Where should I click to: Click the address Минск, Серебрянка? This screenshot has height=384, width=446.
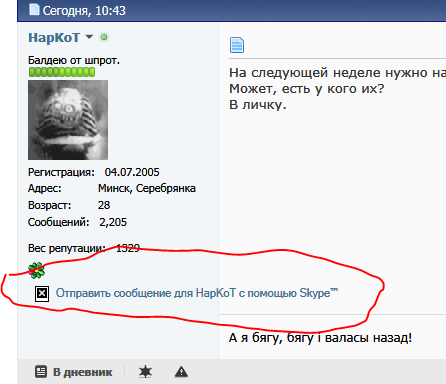point(147,188)
